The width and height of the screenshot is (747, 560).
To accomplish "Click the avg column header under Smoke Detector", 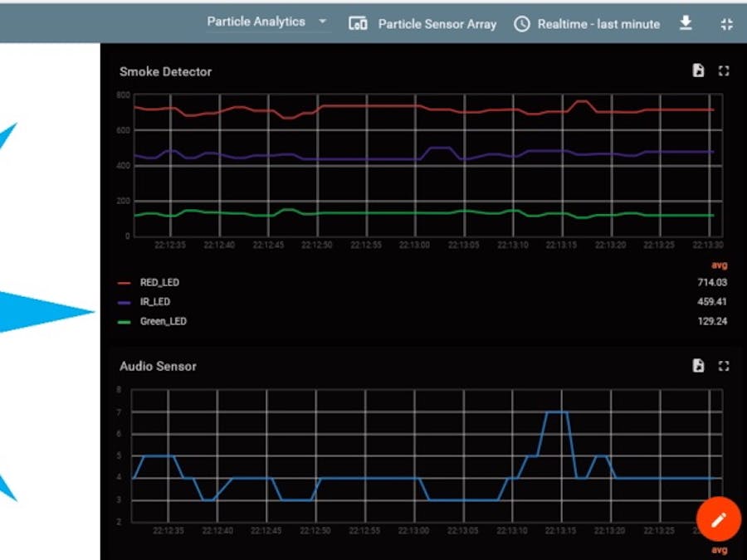I will tap(719, 265).
